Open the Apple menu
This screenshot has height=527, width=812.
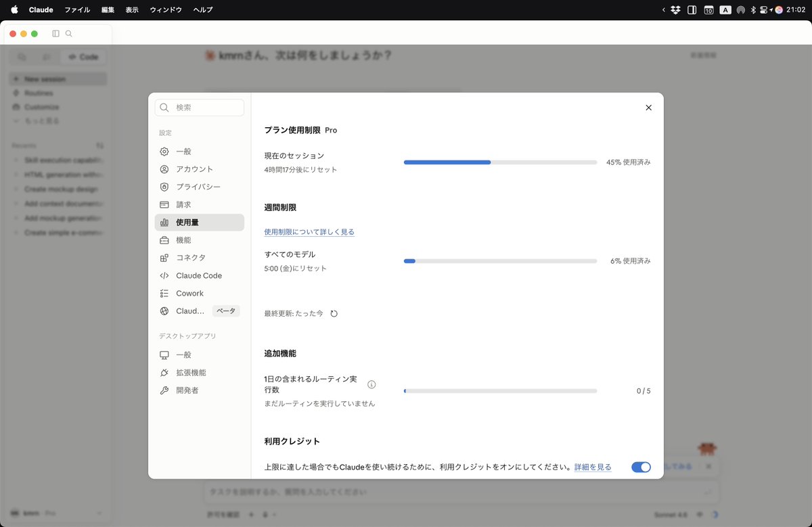pos(14,10)
